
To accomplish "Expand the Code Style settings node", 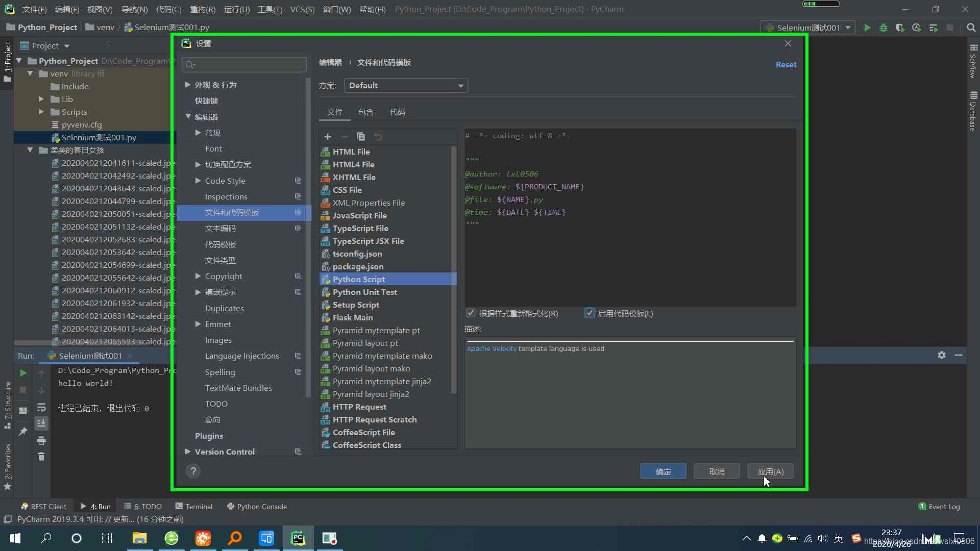I will pos(198,181).
